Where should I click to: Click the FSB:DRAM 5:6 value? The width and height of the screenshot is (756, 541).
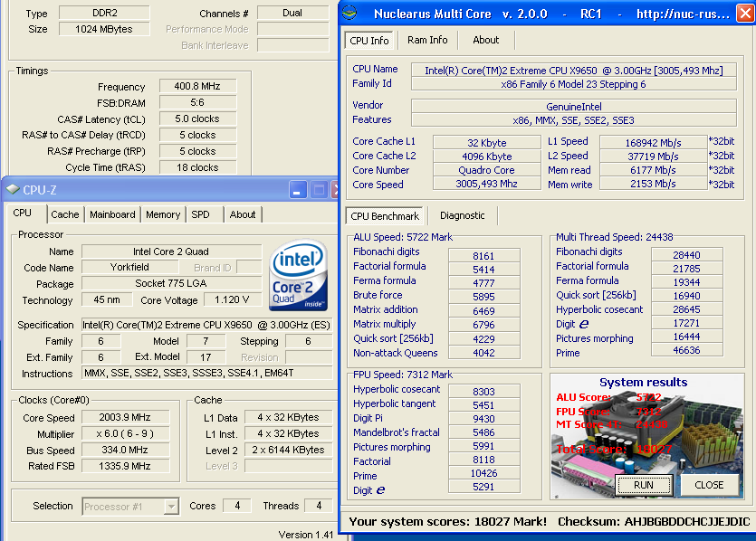pyautogui.click(x=197, y=102)
